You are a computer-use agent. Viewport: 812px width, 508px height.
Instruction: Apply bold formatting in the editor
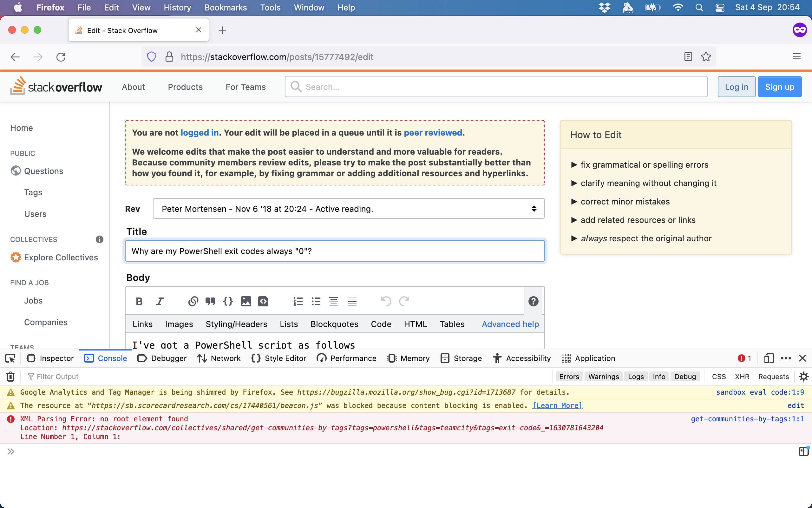tap(139, 301)
